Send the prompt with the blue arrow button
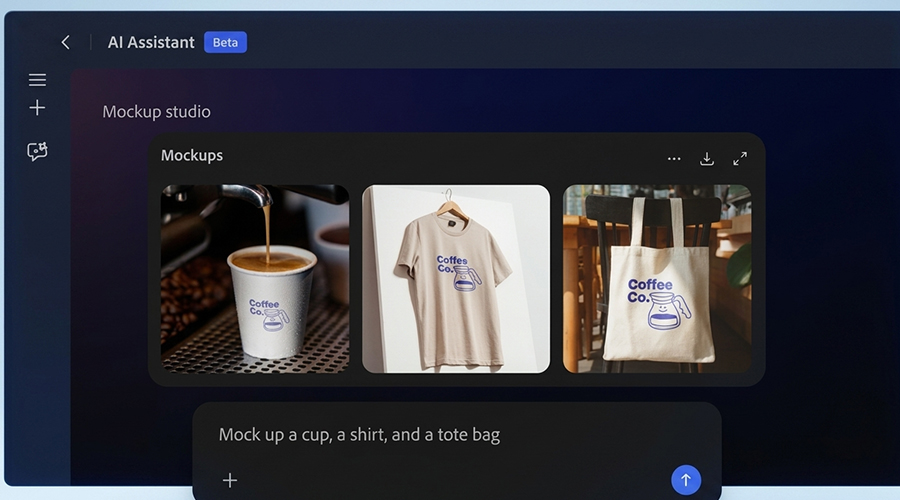 pyautogui.click(x=685, y=480)
